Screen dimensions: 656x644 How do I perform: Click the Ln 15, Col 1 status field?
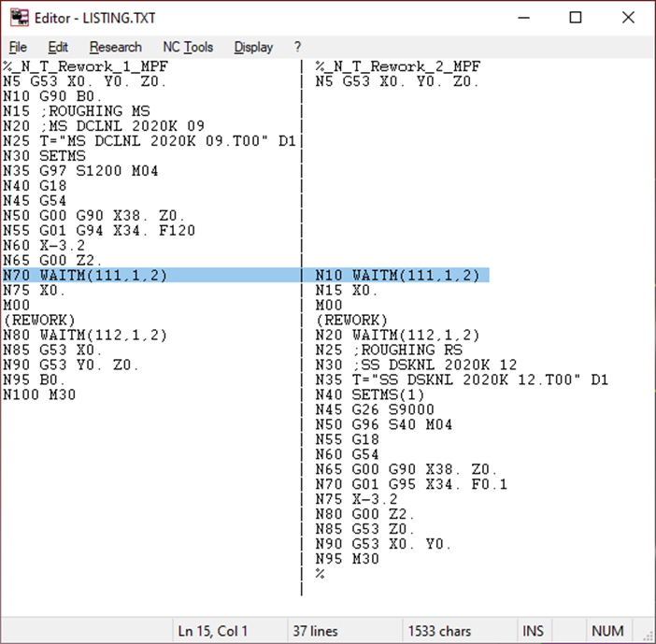coord(213,631)
